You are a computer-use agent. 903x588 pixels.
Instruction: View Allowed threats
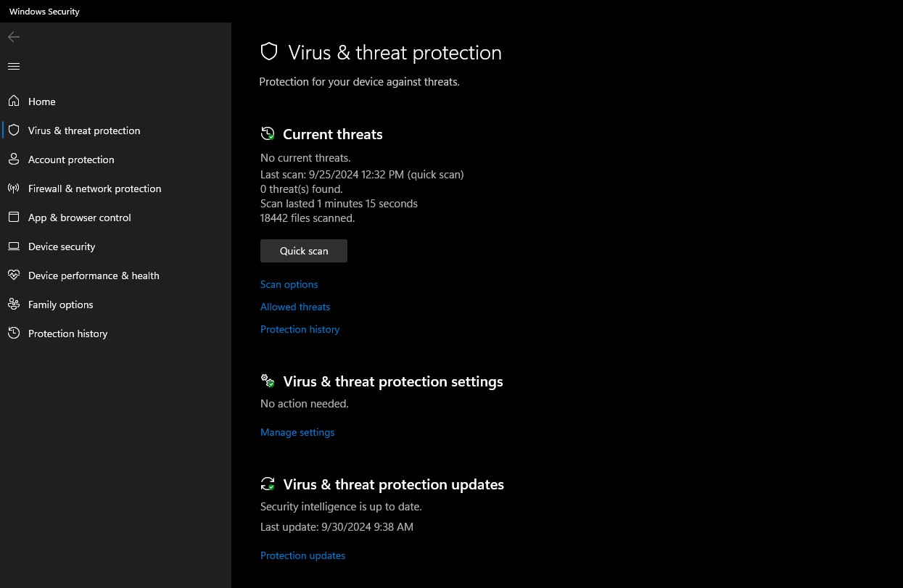(x=295, y=307)
